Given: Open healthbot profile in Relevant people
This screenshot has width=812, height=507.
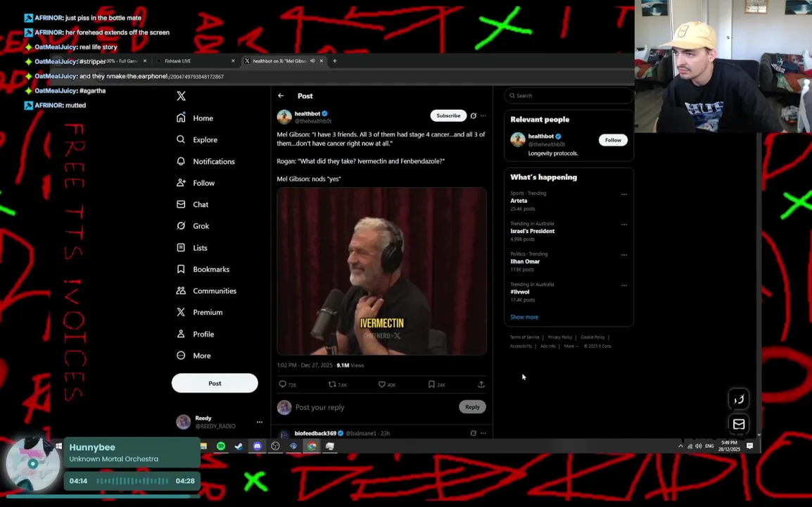Looking at the screenshot, I should (540, 137).
